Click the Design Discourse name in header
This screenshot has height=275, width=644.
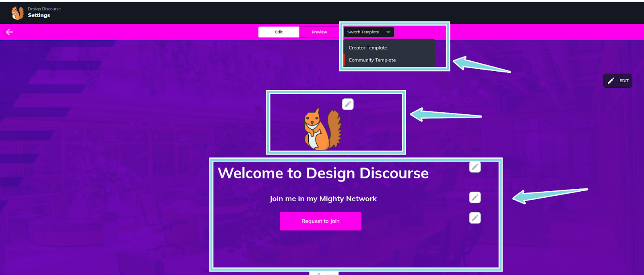click(44, 9)
